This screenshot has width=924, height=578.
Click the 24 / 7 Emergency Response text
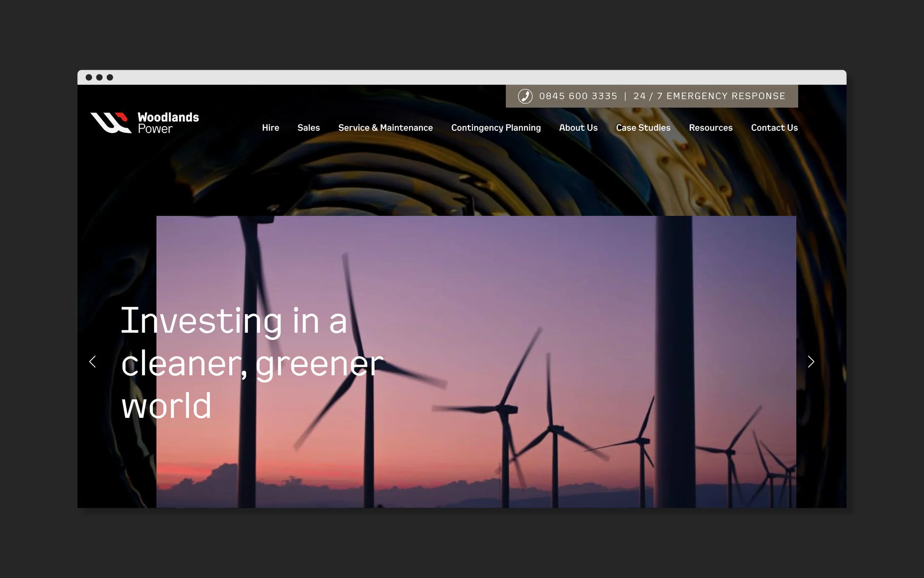pyautogui.click(x=709, y=96)
